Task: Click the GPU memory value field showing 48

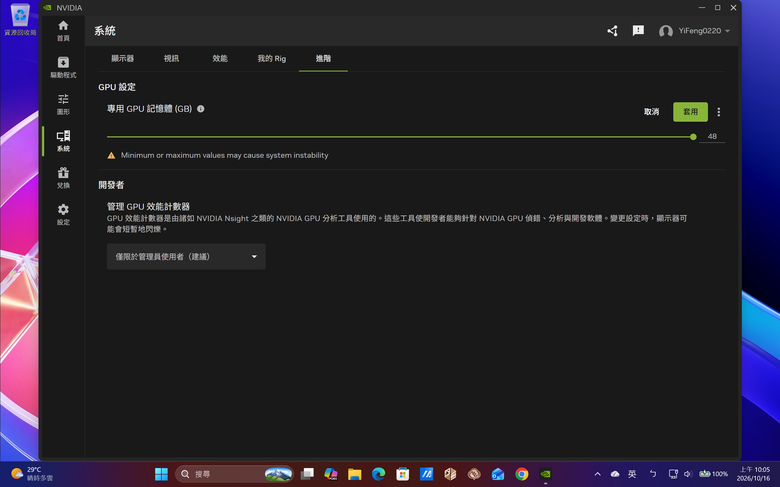Action: click(x=712, y=136)
